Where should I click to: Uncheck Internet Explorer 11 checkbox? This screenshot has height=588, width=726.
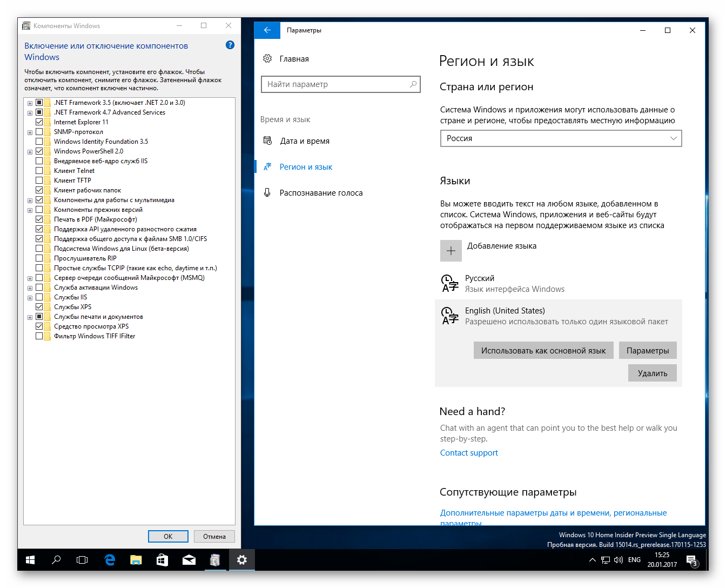coord(39,122)
